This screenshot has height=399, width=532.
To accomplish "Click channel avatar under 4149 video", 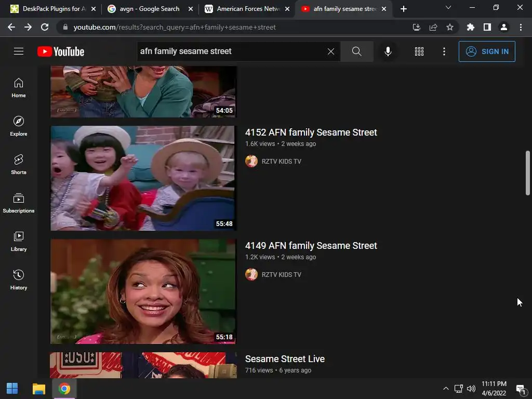I will (x=251, y=274).
